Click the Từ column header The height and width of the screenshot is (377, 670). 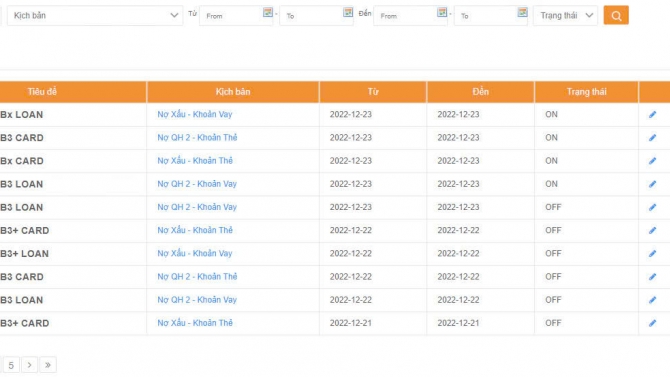373,91
